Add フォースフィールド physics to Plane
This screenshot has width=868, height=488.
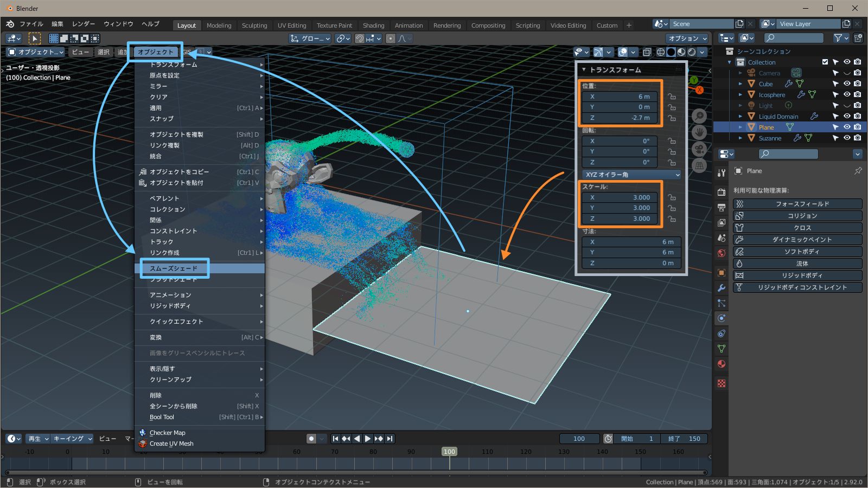[x=797, y=204]
